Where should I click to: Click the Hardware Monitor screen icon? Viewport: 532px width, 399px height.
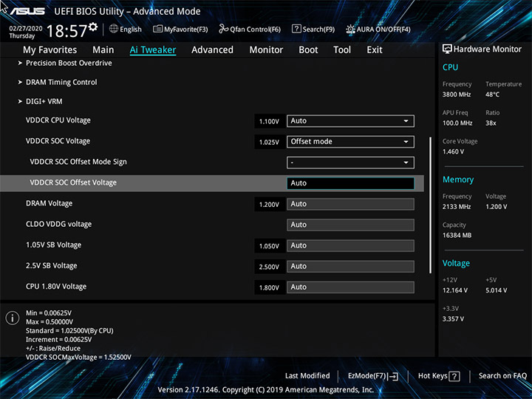pos(447,49)
